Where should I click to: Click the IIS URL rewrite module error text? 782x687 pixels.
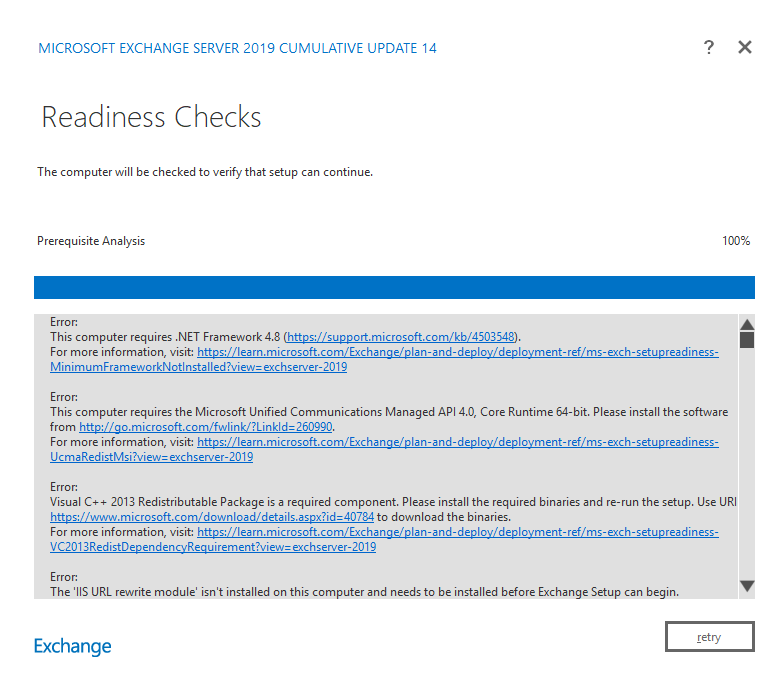click(x=364, y=592)
